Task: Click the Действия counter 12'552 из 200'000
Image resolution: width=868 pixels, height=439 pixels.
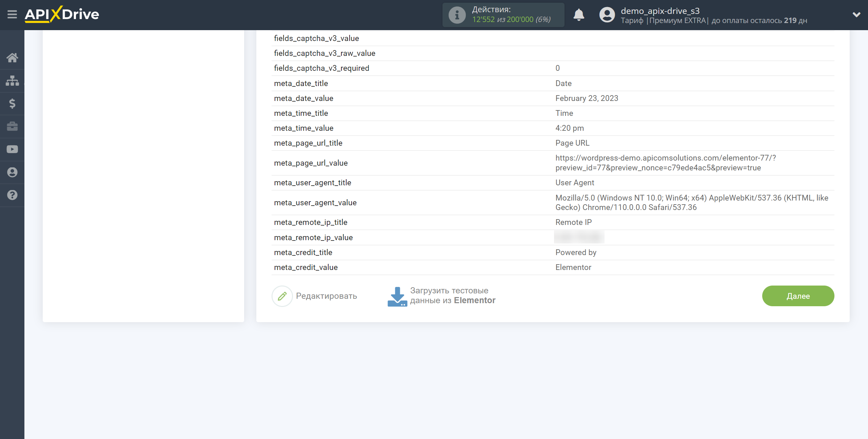Action: point(511,20)
